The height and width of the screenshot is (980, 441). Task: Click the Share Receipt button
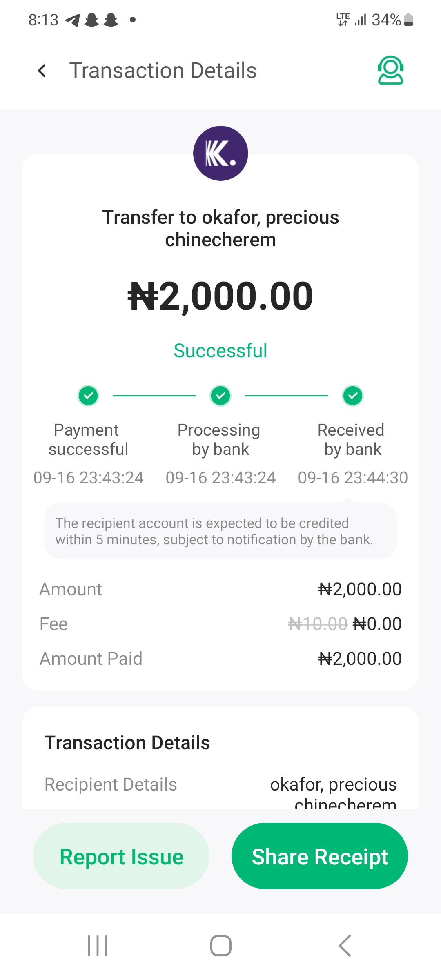(x=319, y=856)
